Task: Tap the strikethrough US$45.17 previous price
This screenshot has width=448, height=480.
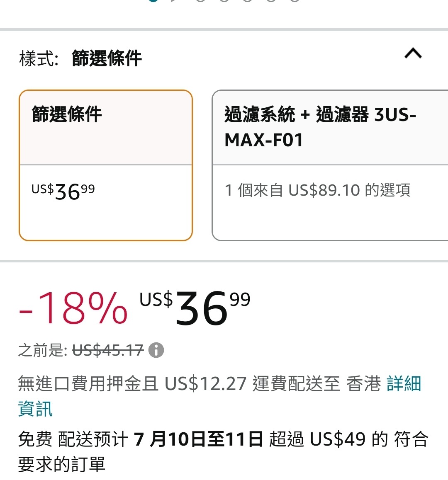Action: [108, 350]
